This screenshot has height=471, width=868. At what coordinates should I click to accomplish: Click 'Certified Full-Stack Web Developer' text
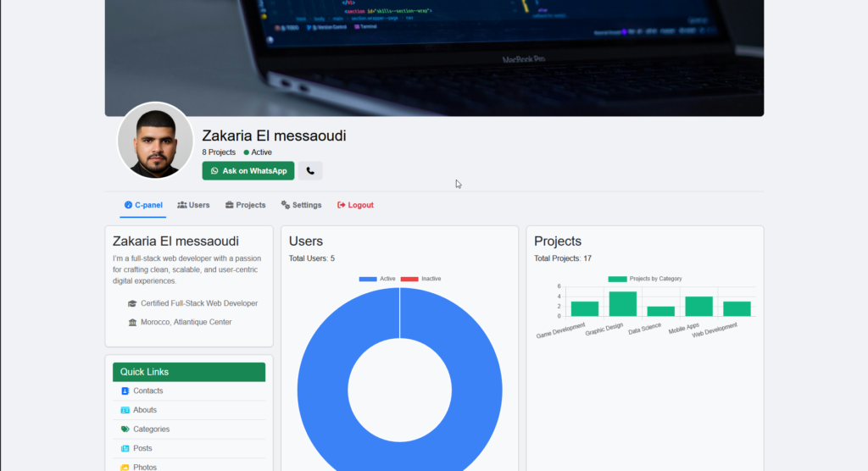click(x=199, y=303)
